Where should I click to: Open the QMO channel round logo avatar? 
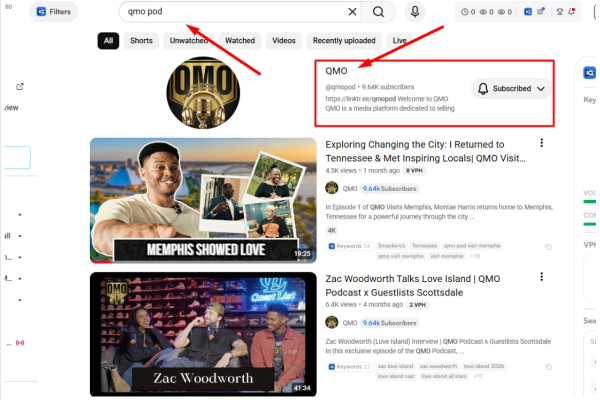point(203,93)
